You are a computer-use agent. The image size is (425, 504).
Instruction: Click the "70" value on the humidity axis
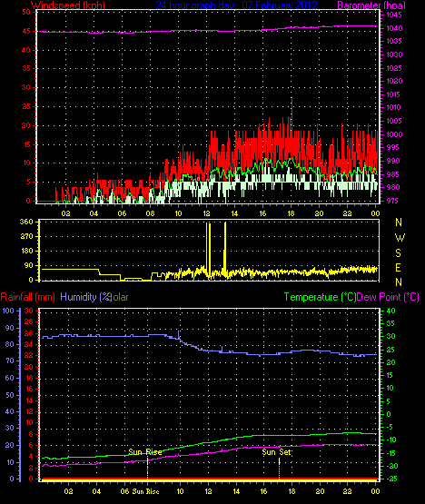[x=10, y=361]
